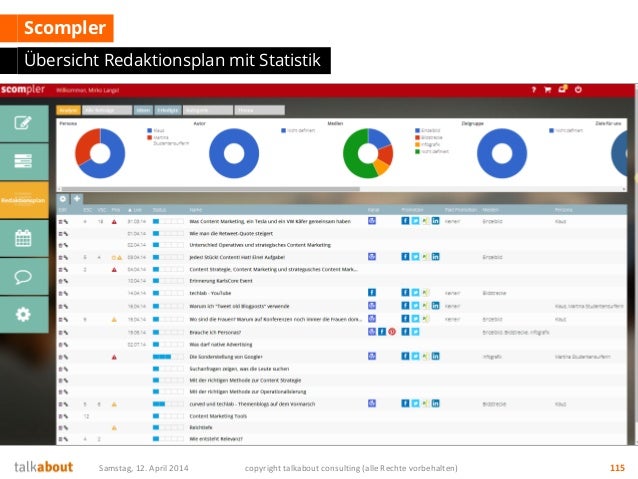This screenshot has width=638, height=479.
Task: Sort table by the Medien column header
Action: (490, 210)
